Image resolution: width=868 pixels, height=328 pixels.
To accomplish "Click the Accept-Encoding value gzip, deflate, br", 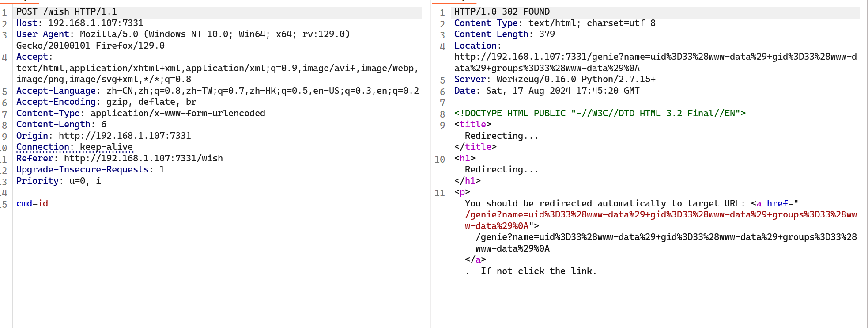I will pyautogui.click(x=151, y=102).
